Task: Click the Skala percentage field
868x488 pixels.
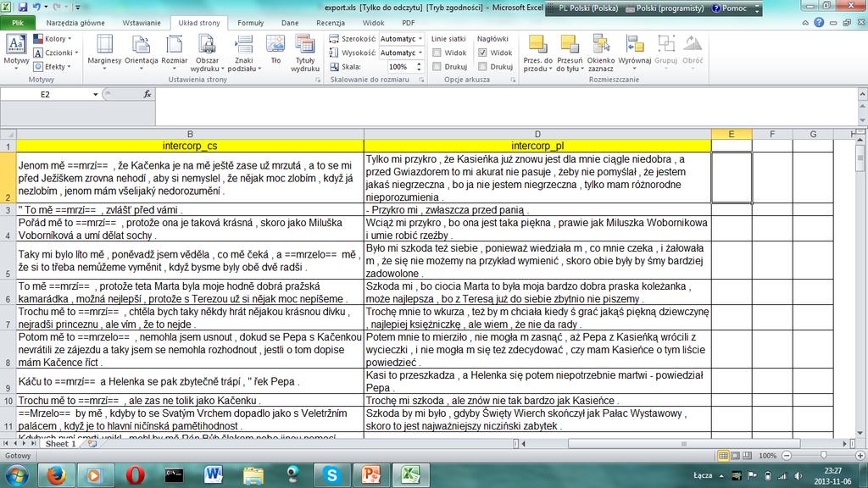Action: pos(397,66)
